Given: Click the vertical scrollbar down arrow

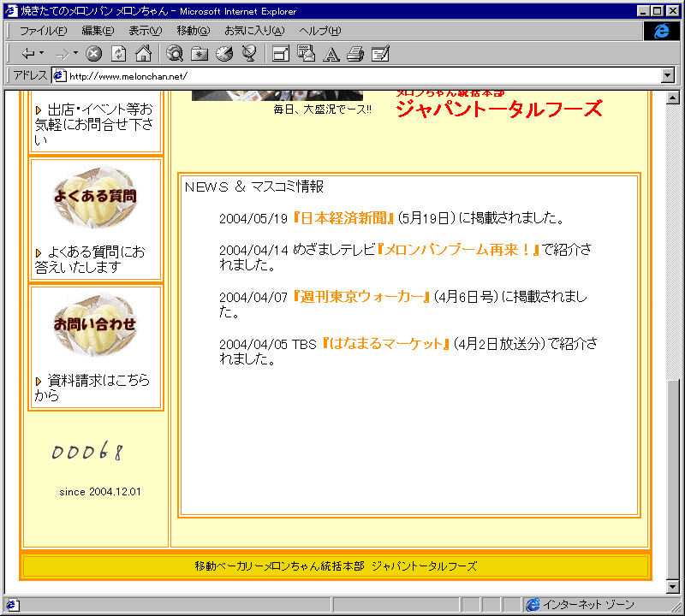Looking at the screenshot, I should (x=673, y=587).
